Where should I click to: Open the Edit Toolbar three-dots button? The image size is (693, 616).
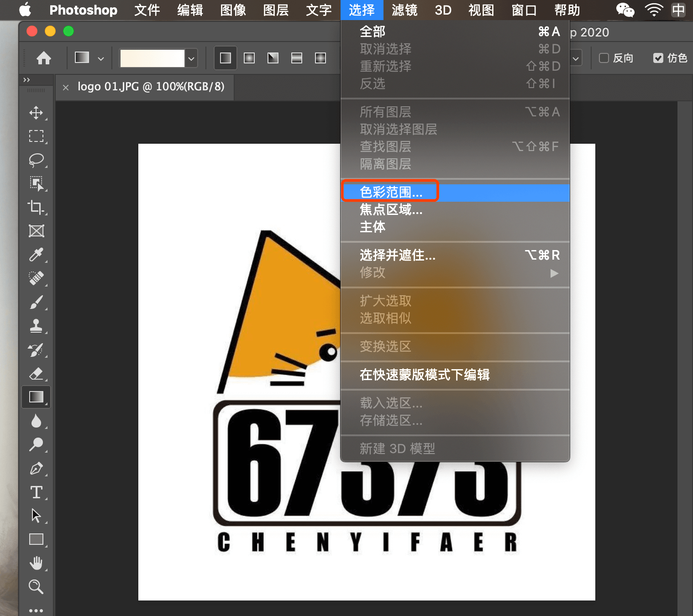pos(36,610)
